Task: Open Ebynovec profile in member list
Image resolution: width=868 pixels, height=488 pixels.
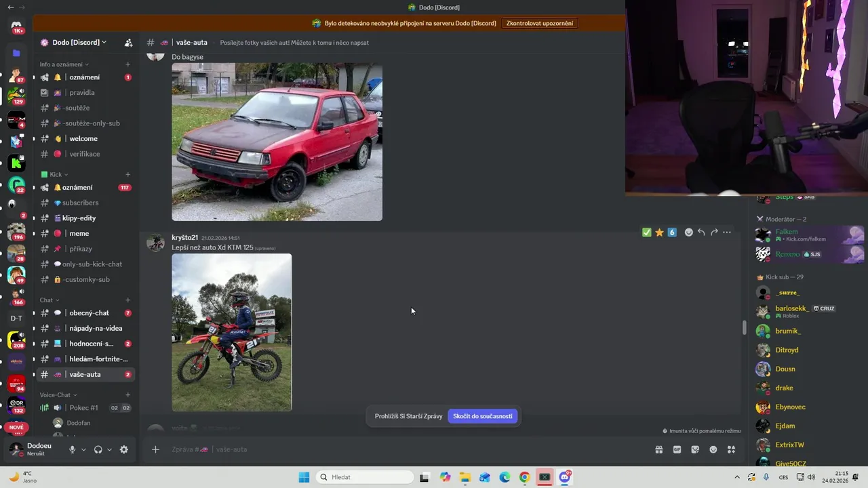Action: pos(810,407)
